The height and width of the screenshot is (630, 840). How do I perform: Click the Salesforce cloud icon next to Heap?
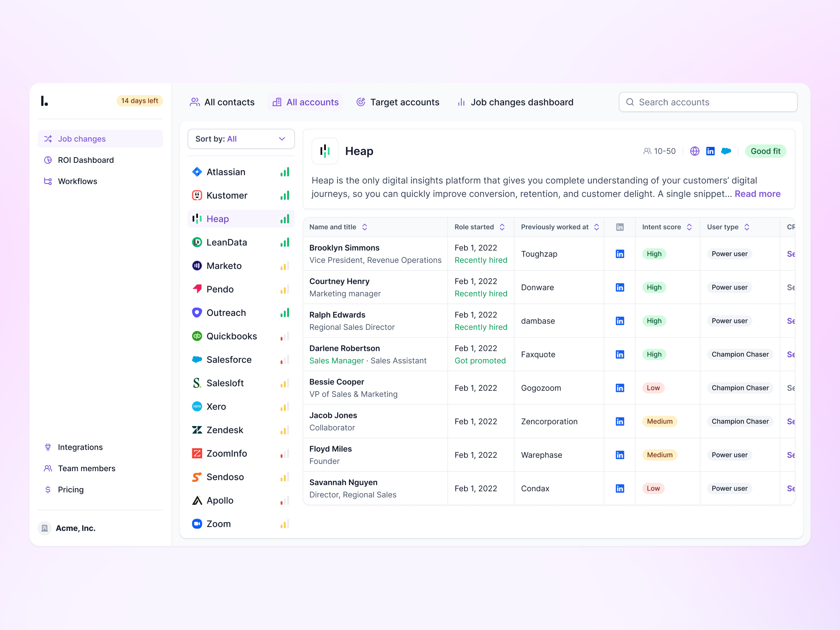pos(726,151)
